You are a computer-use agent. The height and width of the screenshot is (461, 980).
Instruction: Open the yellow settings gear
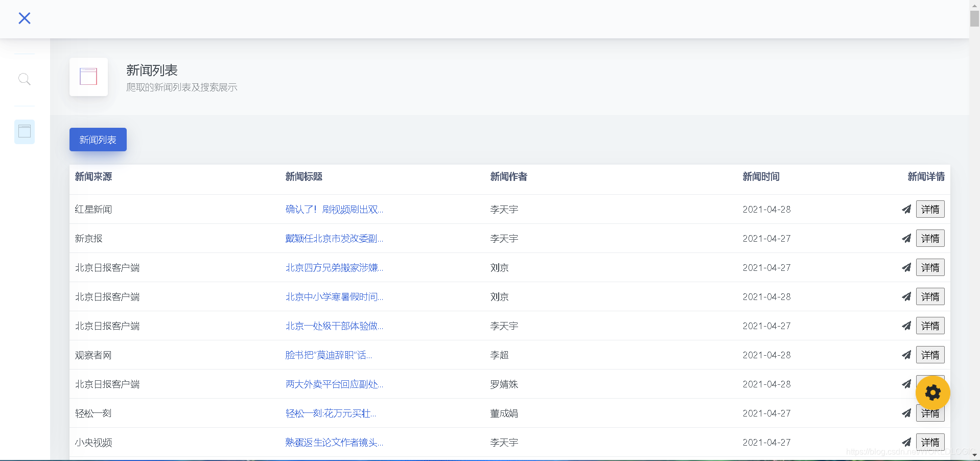pos(932,393)
